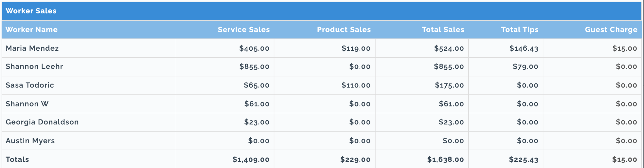Viewport: 644px width, 168px height.
Task: Click the Guest Charge column header
Action: (x=611, y=30)
